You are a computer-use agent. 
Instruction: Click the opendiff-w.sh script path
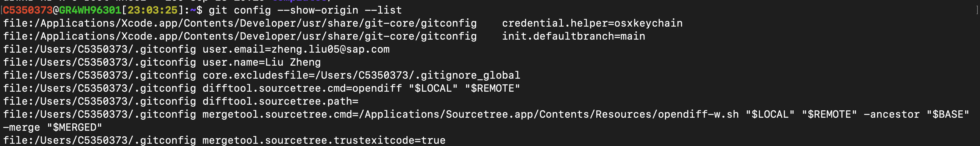tap(698, 115)
